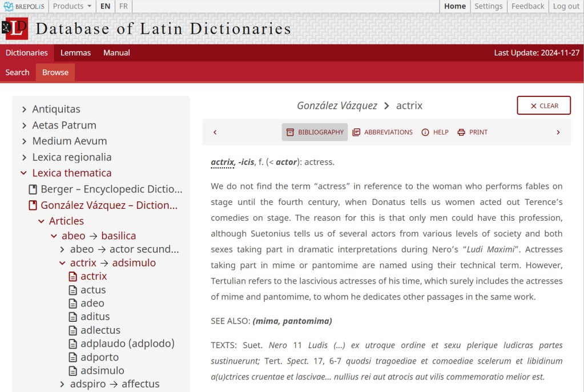Collapse the Lexica thematica section
The height and width of the screenshot is (392, 584).
tap(23, 172)
